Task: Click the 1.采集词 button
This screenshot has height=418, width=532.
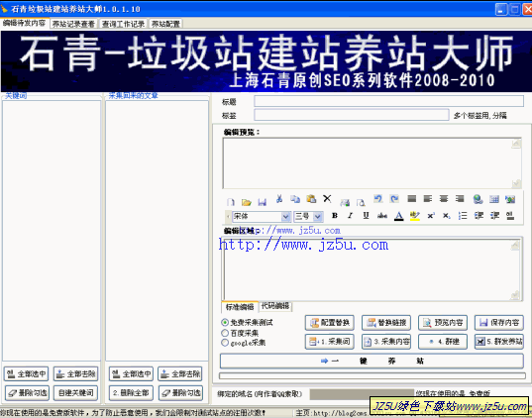Action: (x=330, y=342)
